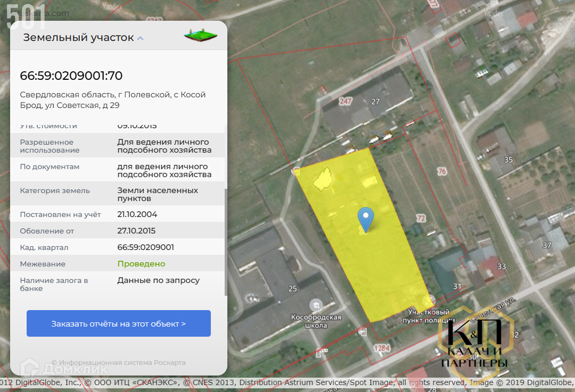Click the Категория земель row label

[x=55, y=190]
